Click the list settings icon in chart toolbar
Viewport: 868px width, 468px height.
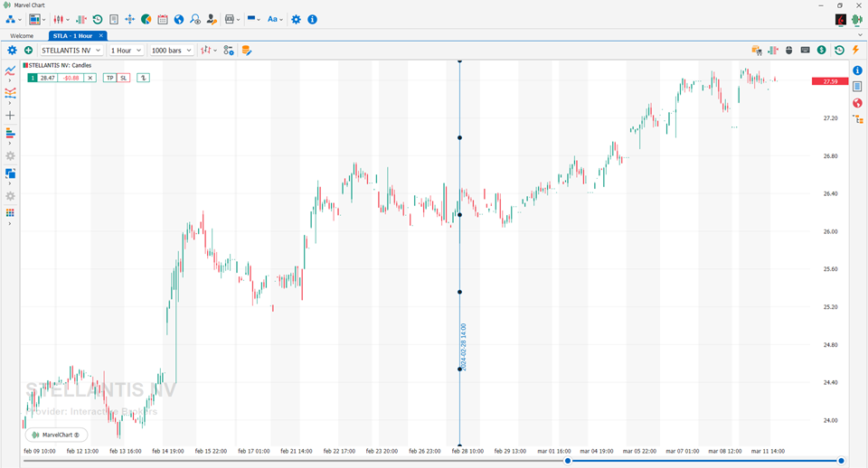(229, 51)
